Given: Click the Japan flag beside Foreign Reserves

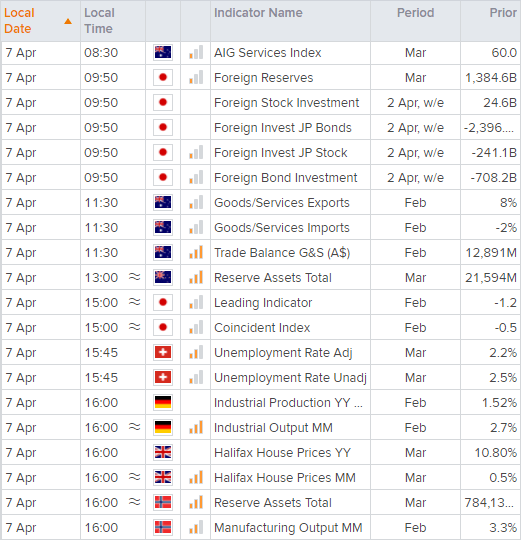Looking at the screenshot, I should [163, 77].
